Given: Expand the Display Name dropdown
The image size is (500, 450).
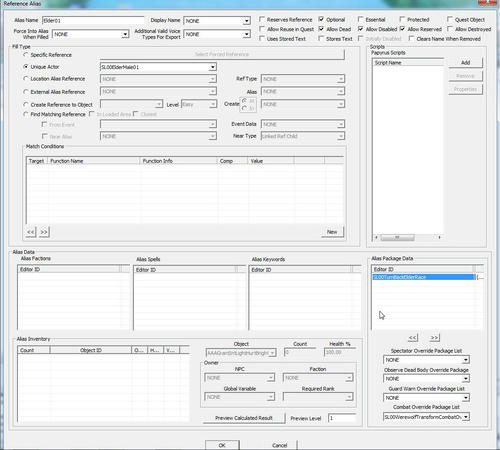Looking at the screenshot, I should tap(246, 21).
